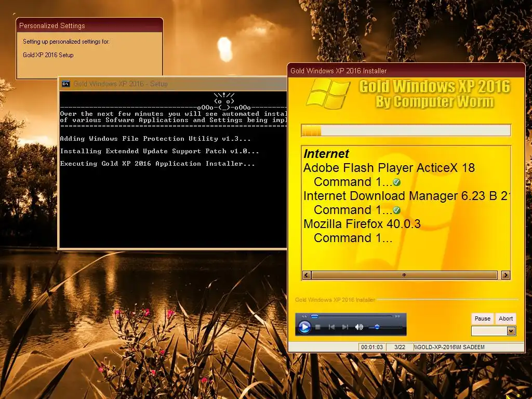Click 'Setting up personalized settings for:' label
The width and height of the screenshot is (532, 399).
click(x=66, y=42)
